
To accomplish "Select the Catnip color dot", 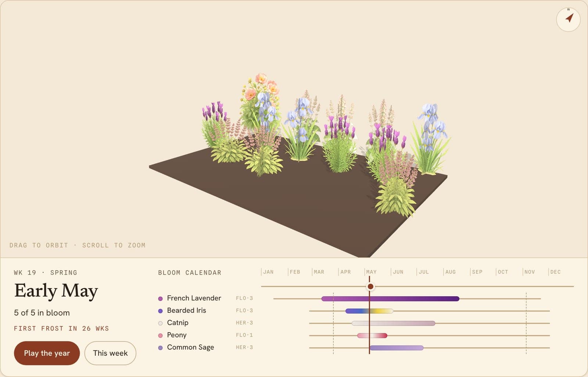I will [160, 323].
